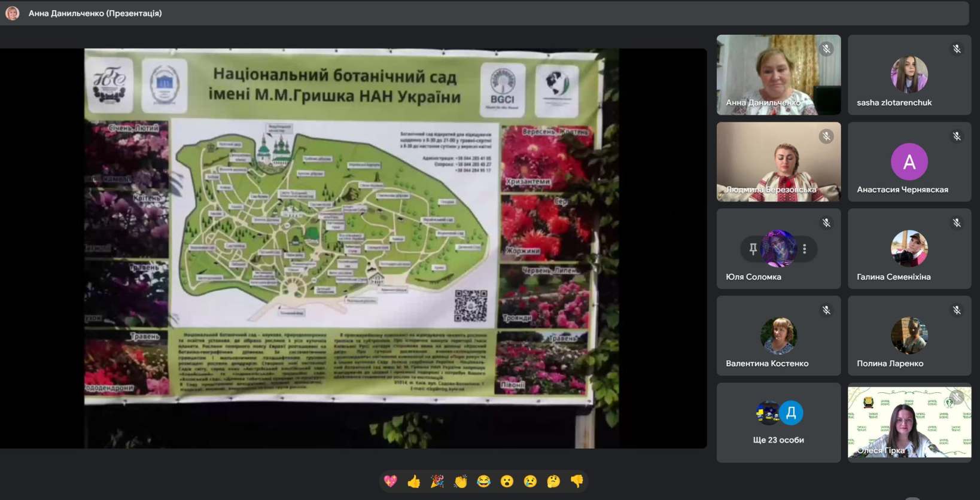Image resolution: width=980 pixels, height=500 pixels.
Task: Click the 'Юля Соломка' name label
Action: 753,277
